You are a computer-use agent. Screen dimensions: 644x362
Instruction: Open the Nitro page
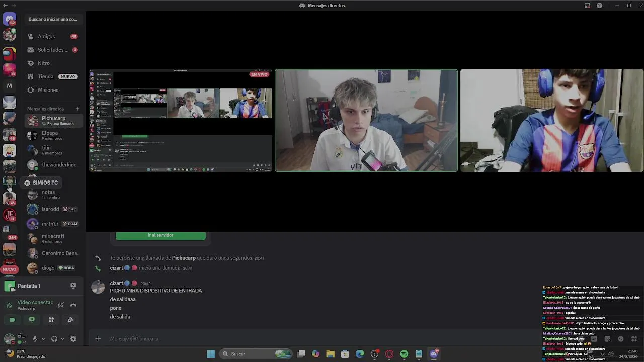[53, 63]
